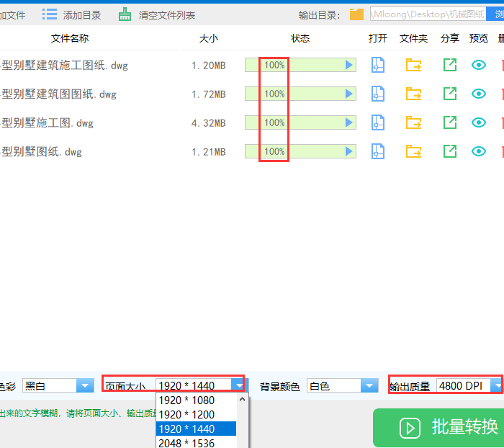Click play arrow on 型别墅建筑图图纸.dwg progress bar

coord(348,94)
